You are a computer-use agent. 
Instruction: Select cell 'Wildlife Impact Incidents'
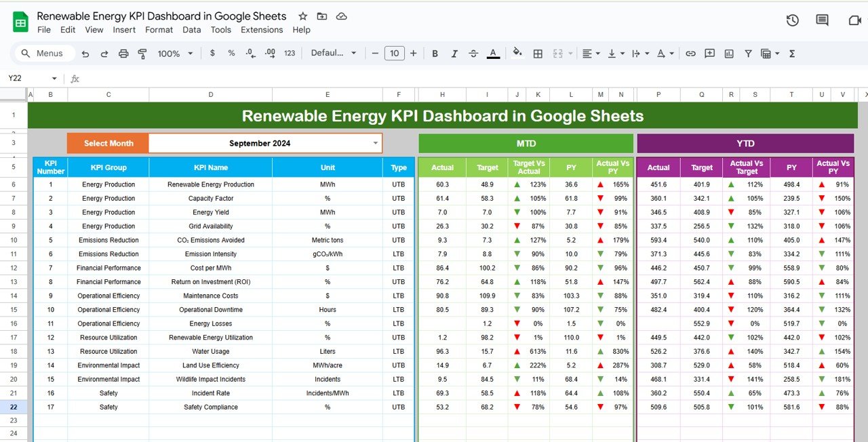[x=211, y=379]
